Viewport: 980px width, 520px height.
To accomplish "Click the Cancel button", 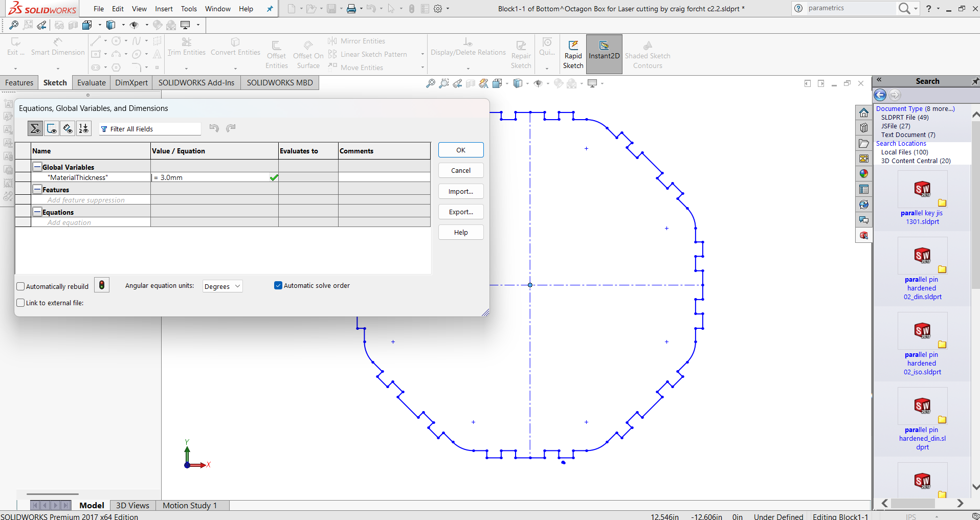I will point(461,171).
